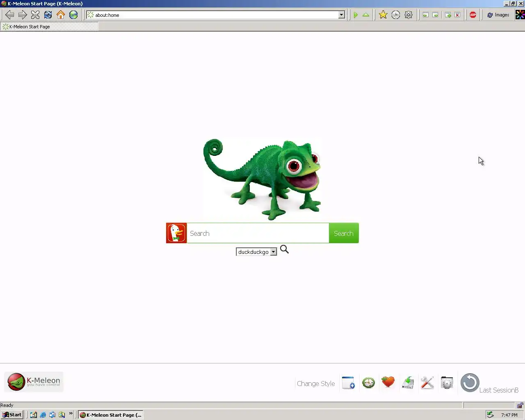Expand quick launch overflow chevron
The height and width of the screenshot is (420, 525).
71,413
